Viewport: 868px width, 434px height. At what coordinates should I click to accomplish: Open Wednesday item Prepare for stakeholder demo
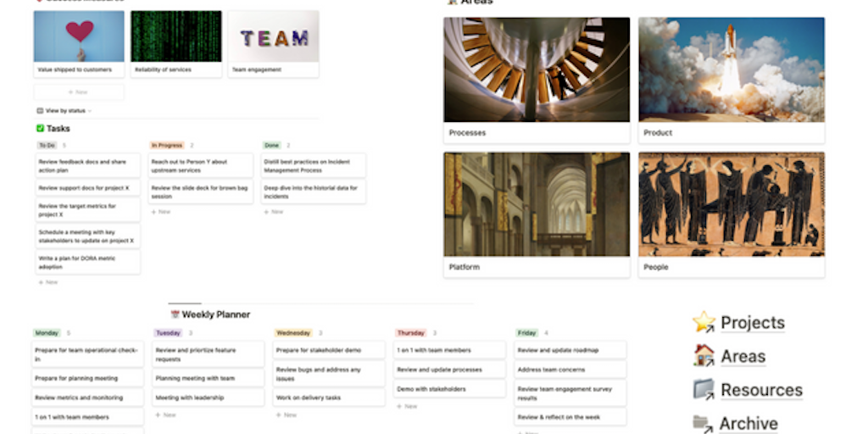click(330, 350)
